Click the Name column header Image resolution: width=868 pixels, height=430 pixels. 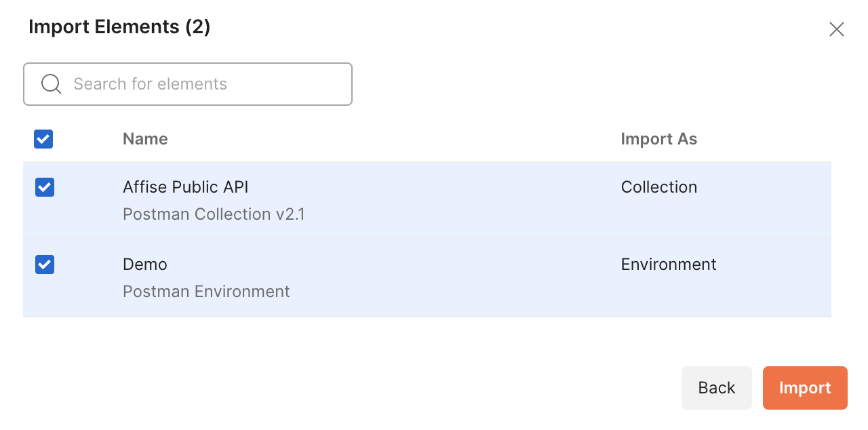pos(145,139)
